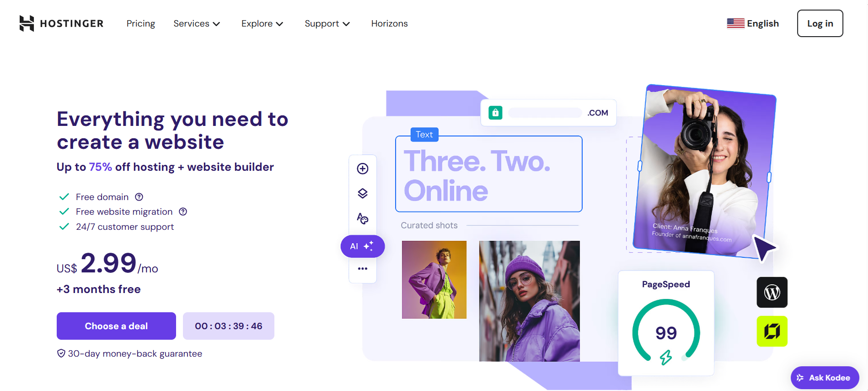Click the green Horizons square icon
The height and width of the screenshot is (391, 868).
click(x=772, y=331)
